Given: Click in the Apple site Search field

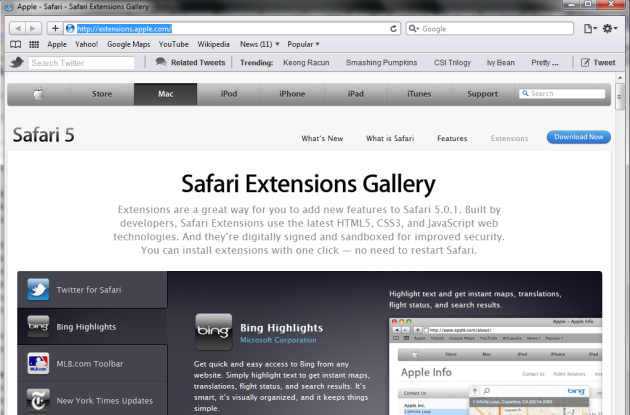Looking at the screenshot, I should pyautogui.click(x=562, y=94).
